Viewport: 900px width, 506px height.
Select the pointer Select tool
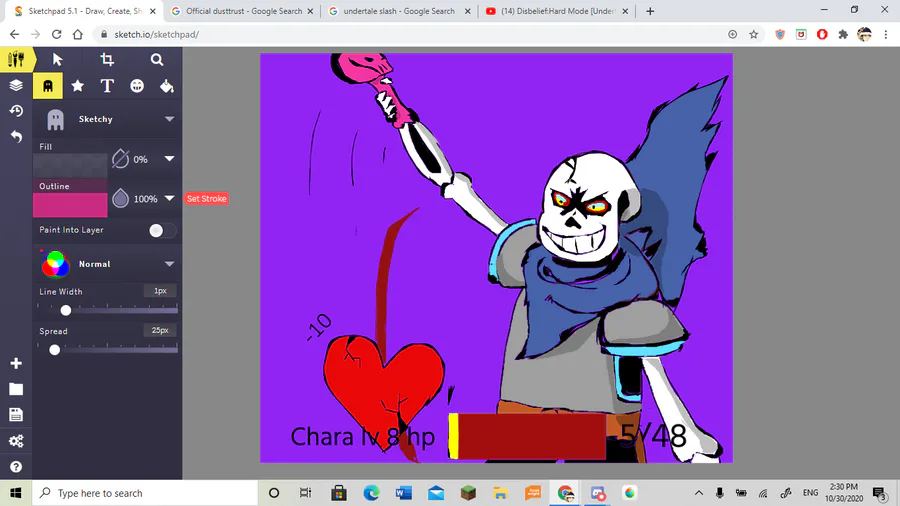click(x=57, y=60)
